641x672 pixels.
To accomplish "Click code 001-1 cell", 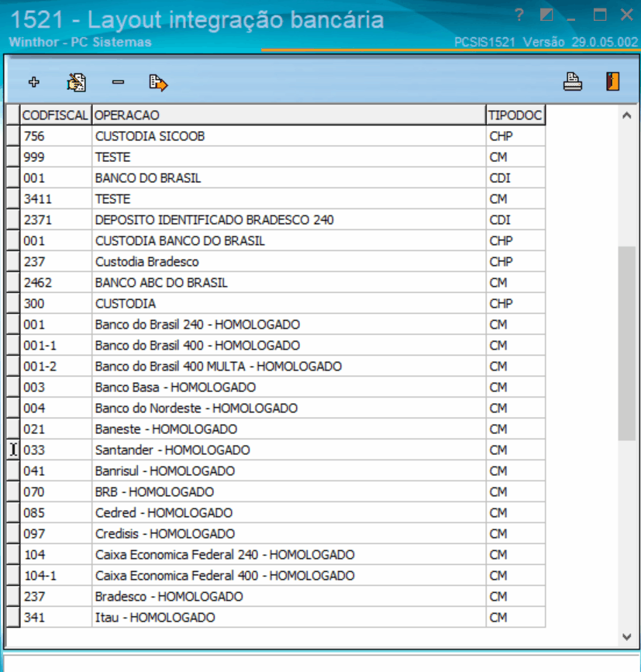I will (56, 346).
